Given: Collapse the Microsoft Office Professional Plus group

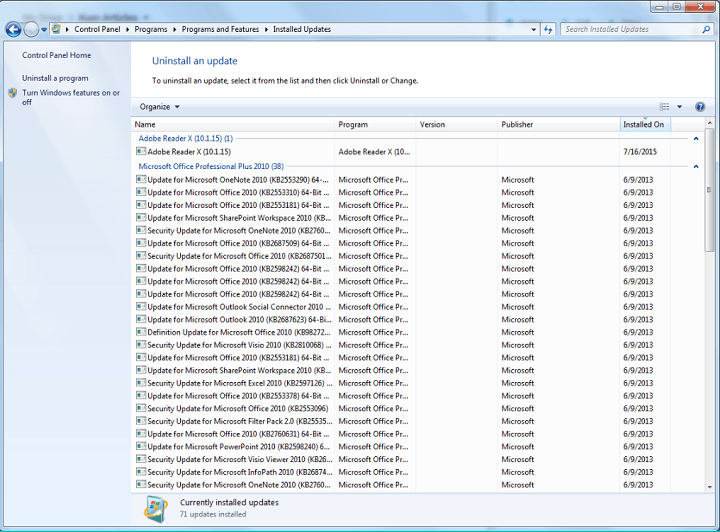Looking at the screenshot, I should click(x=696, y=166).
